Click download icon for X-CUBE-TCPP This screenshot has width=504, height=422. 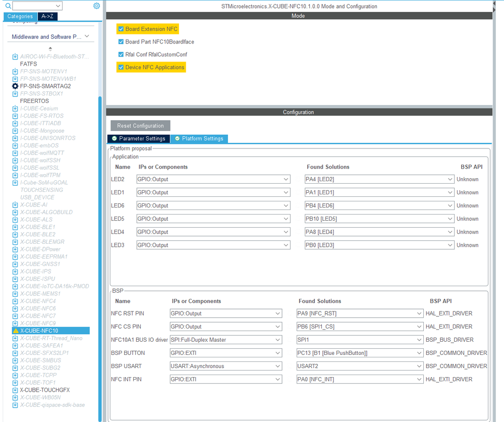15,375
